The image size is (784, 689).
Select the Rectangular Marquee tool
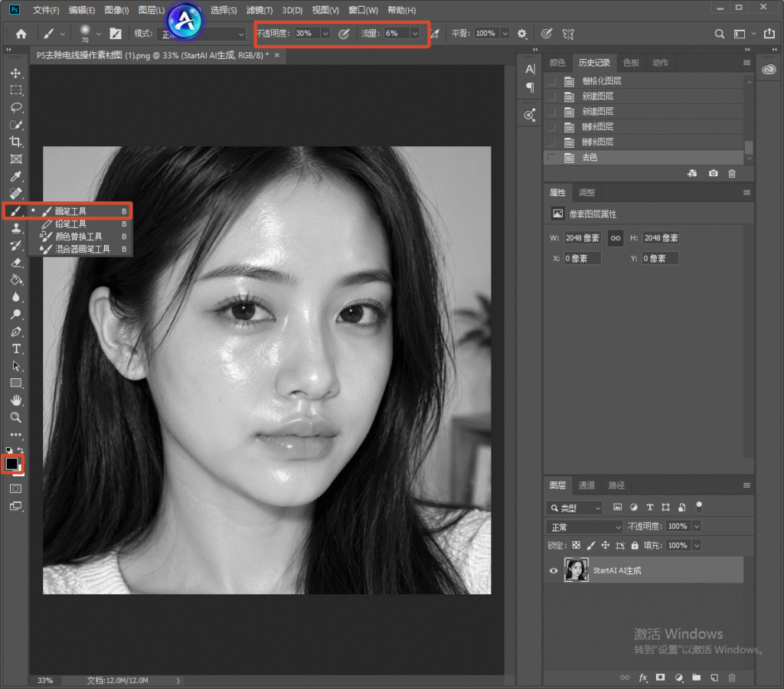[x=16, y=90]
